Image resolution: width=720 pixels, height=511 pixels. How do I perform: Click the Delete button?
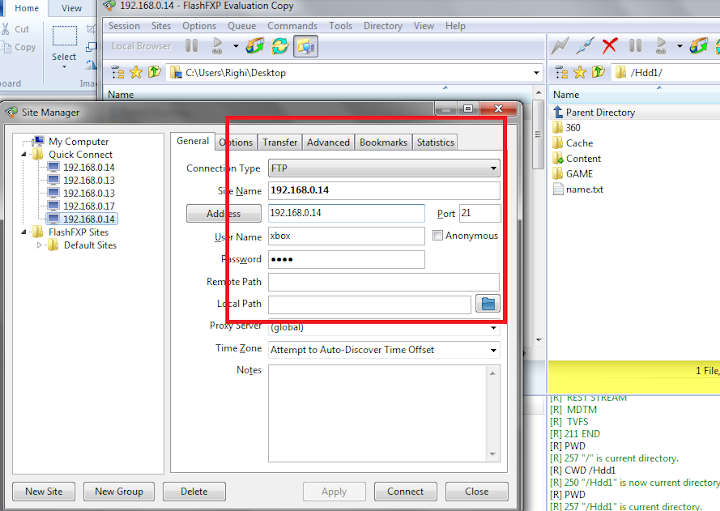coord(194,491)
